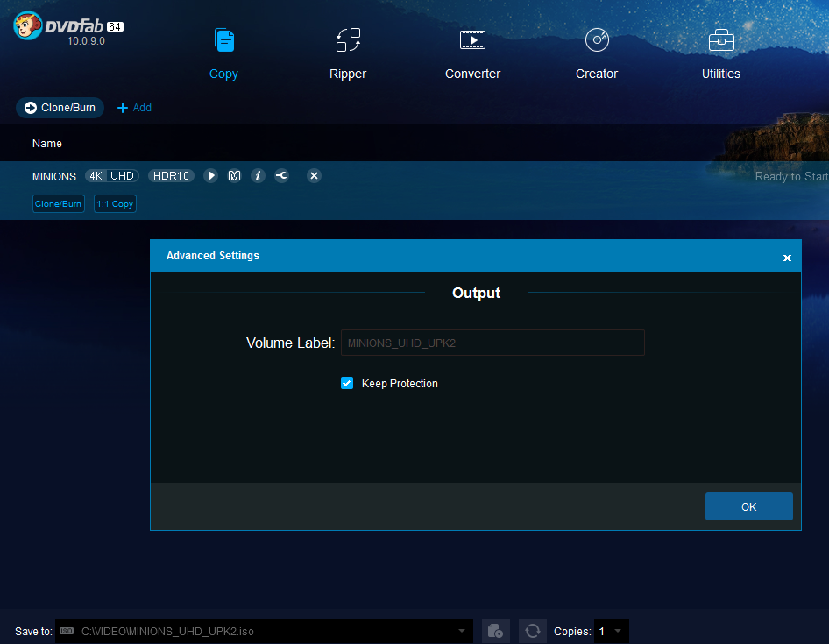The width and height of the screenshot is (829, 644).
Task: Click the Output section heading
Action: pos(477,293)
